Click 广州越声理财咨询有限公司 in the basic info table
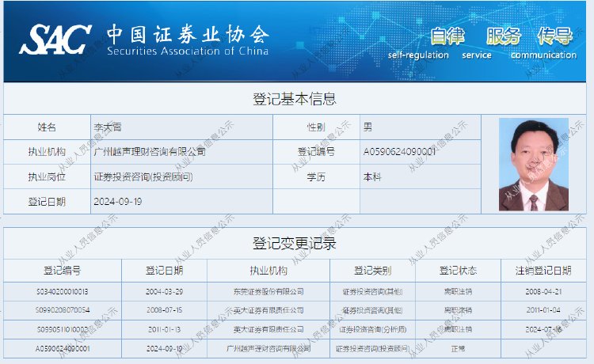This screenshot has height=364, width=594. 150,152
